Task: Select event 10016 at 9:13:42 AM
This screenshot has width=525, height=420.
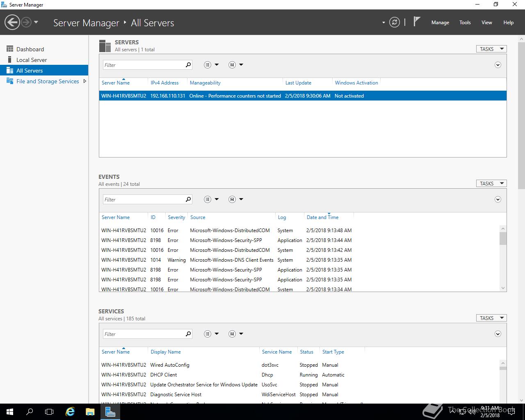Action: pos(299,250)
